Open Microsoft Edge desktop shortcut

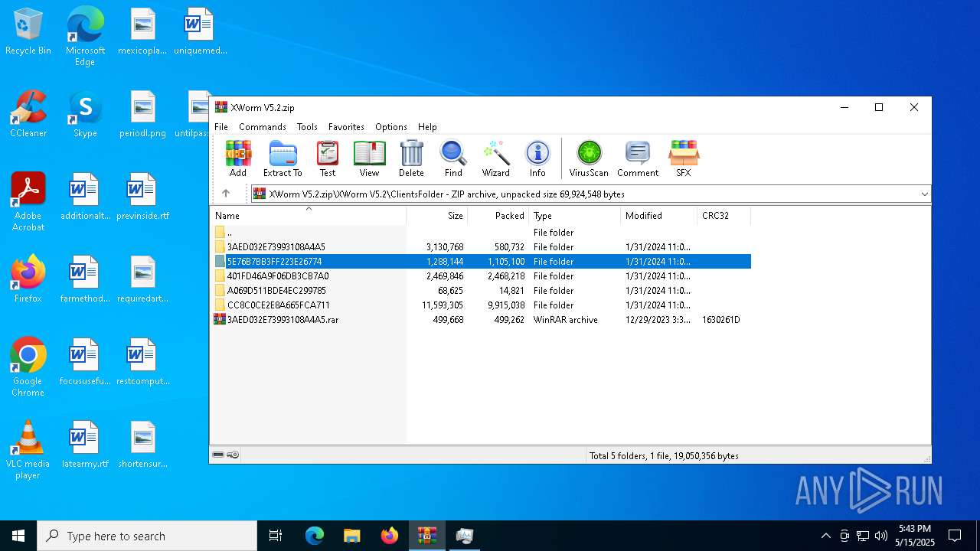coord(85,35)
